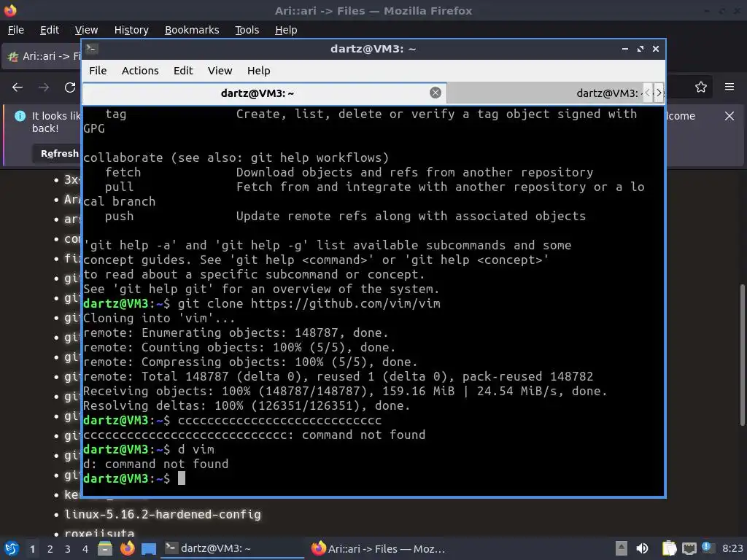
Task: Close the terminal window
Action: pyautogui.click(x=656, y=49)
